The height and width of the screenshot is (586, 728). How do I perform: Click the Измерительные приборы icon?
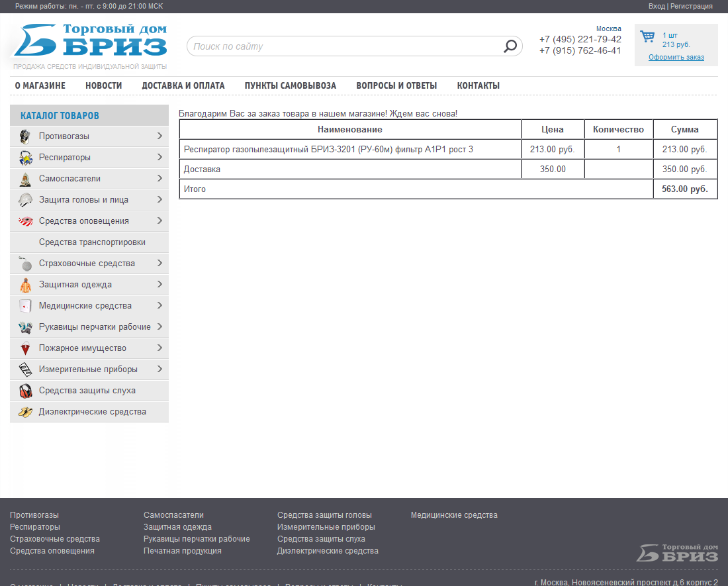(x=26, y=369)
